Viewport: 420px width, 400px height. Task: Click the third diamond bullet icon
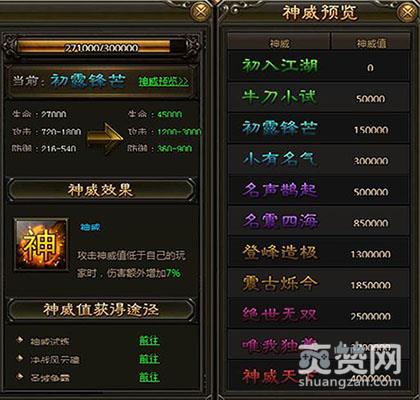(x=20, y=376)
